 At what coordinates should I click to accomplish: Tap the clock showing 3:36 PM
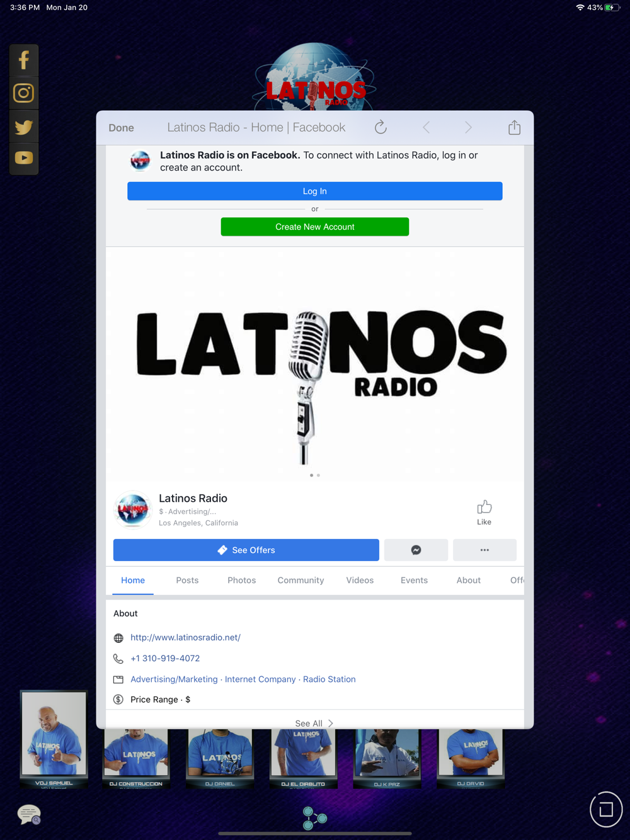[25, 8]
